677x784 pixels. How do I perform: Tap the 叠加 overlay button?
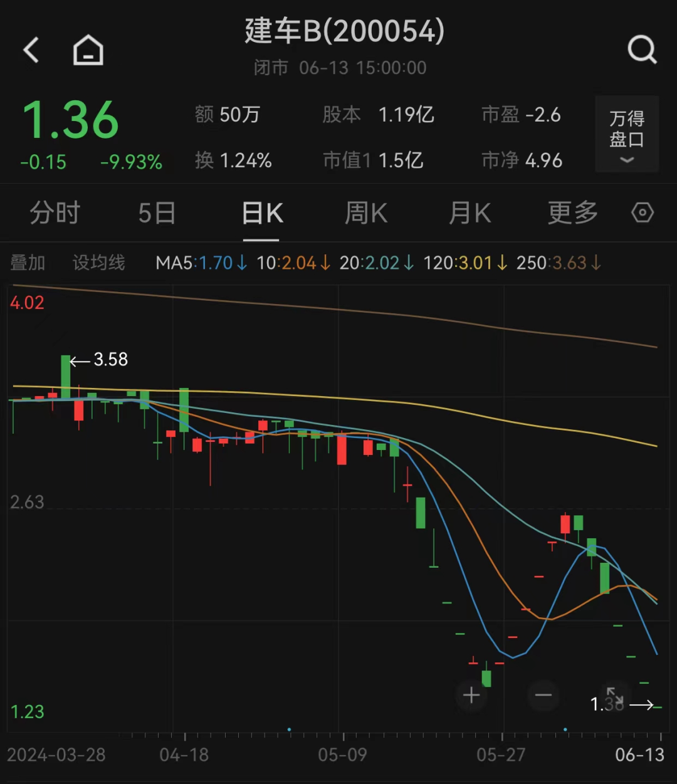coord(28,263)
